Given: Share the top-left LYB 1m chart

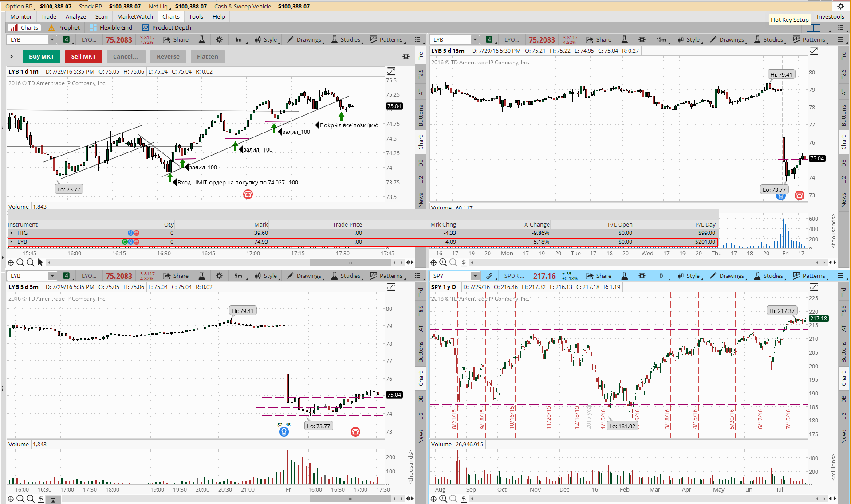Looking at the screenshot, I should (x=176, y=39).
